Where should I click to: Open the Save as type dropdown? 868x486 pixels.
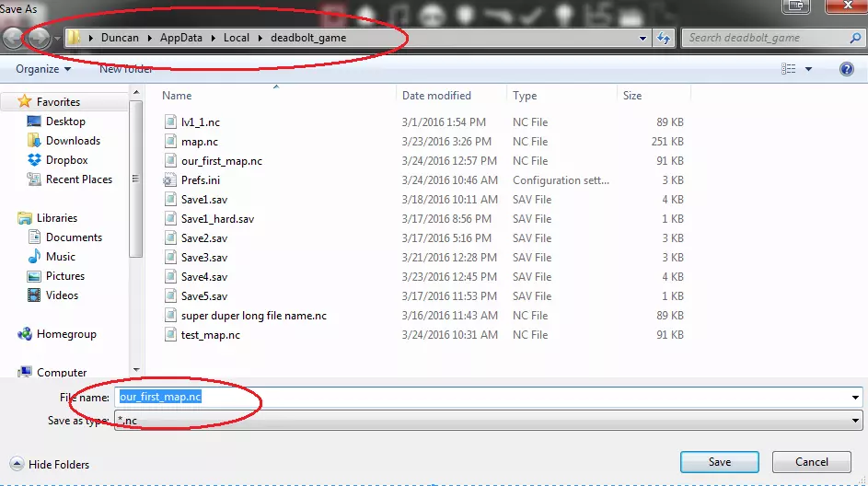(x=855, y=420)
